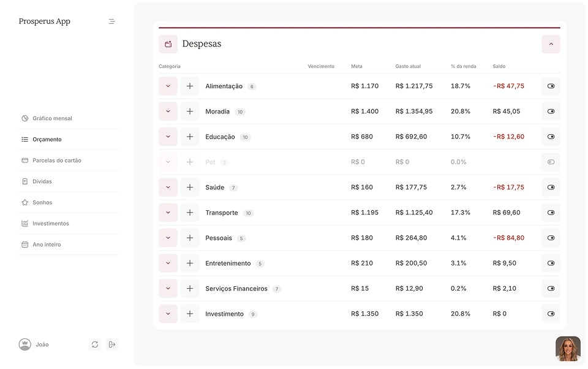Click the refresh sync icon
588x369 pixels.
click(95, 344)
